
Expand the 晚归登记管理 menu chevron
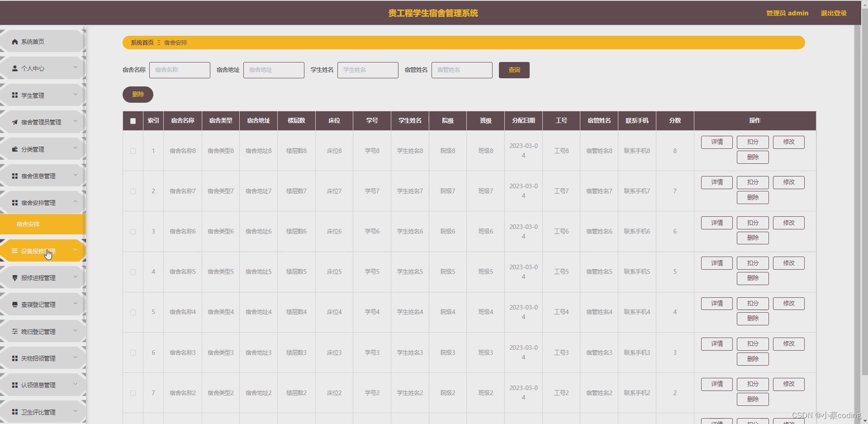coord(76,330)
